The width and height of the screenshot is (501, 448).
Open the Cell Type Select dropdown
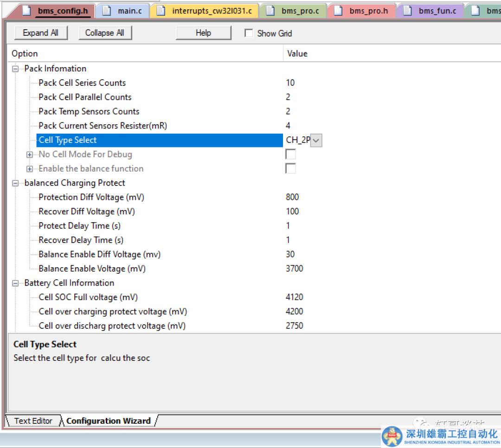point(316,140)
